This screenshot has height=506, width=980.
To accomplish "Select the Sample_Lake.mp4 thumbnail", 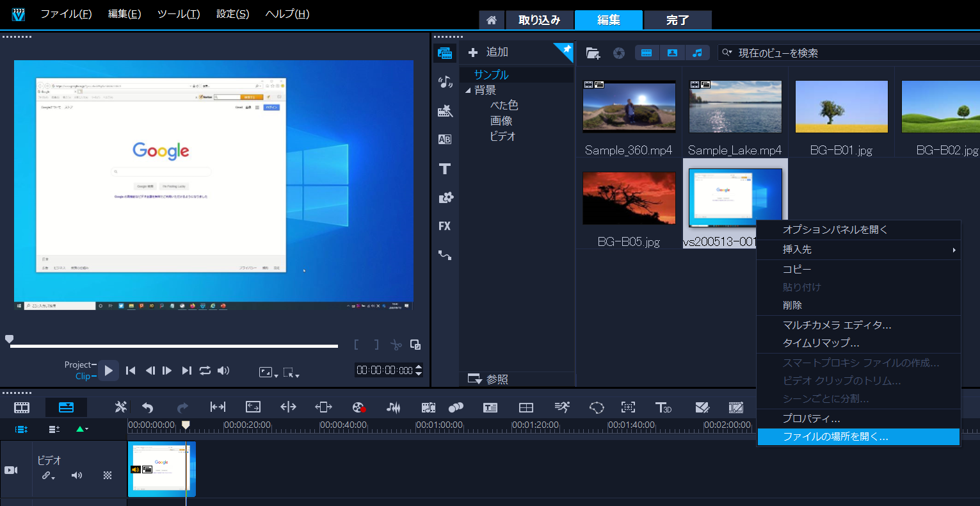I will [x=735, y=107].
